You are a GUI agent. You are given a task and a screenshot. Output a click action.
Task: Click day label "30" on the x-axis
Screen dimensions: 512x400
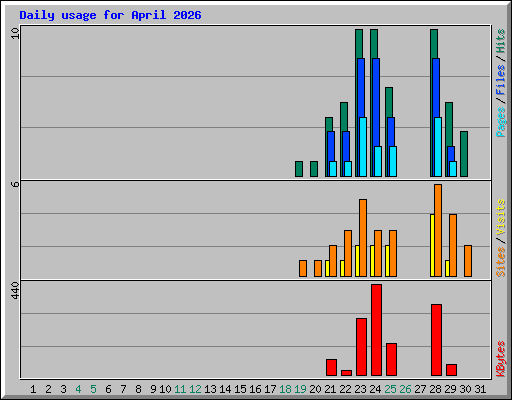(x=465, y=389)
